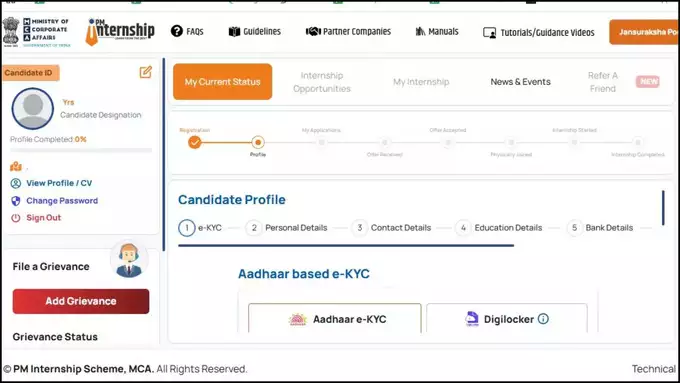Click the Add Grievance button
This screenshot has width=680, height=383.
[81, 301]
